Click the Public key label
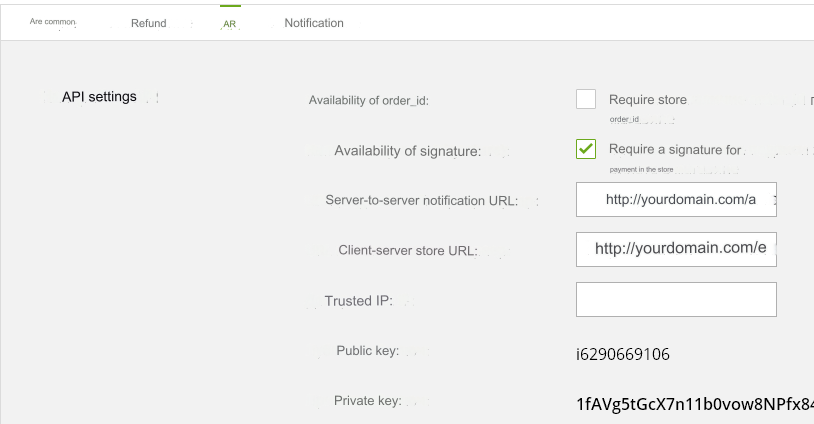Screen dimensions: 814x424 [367, 351]
